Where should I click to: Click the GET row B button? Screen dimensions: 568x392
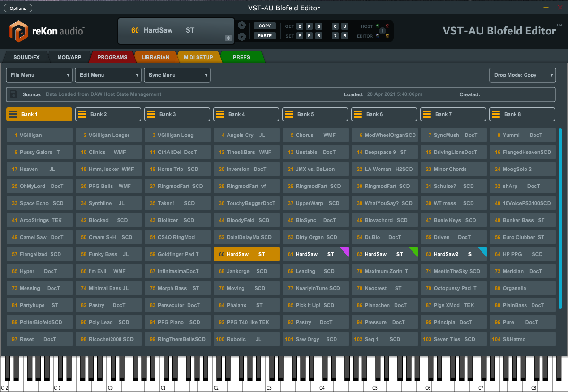pyautogui.click(x=318, y=26)
